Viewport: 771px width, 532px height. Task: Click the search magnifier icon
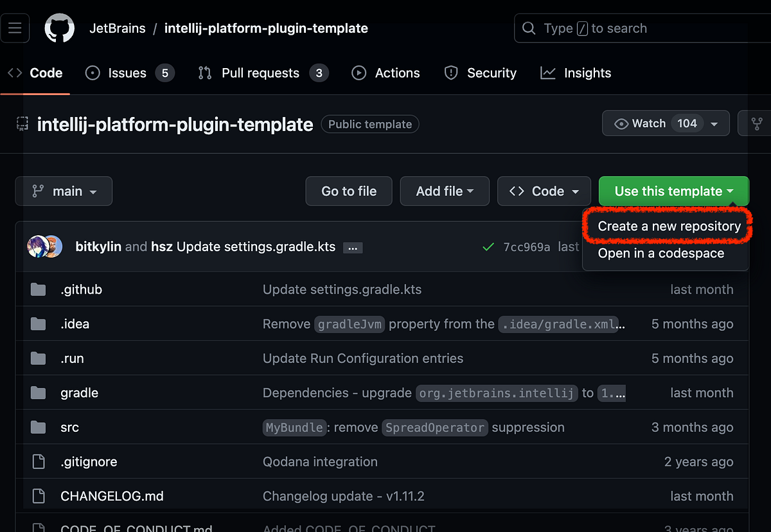click(x=528, y=28)
